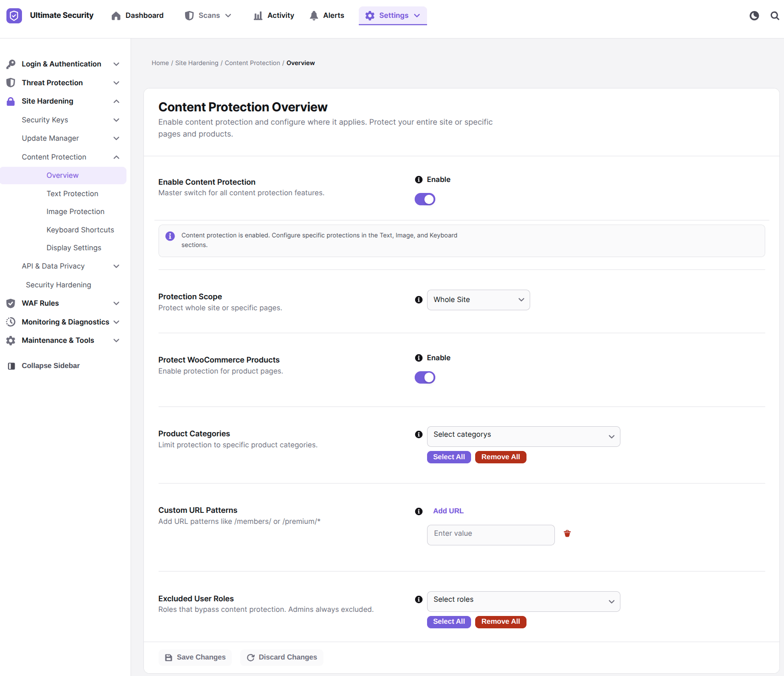Open the Select categorys dropdown

[x=523, y=436]
